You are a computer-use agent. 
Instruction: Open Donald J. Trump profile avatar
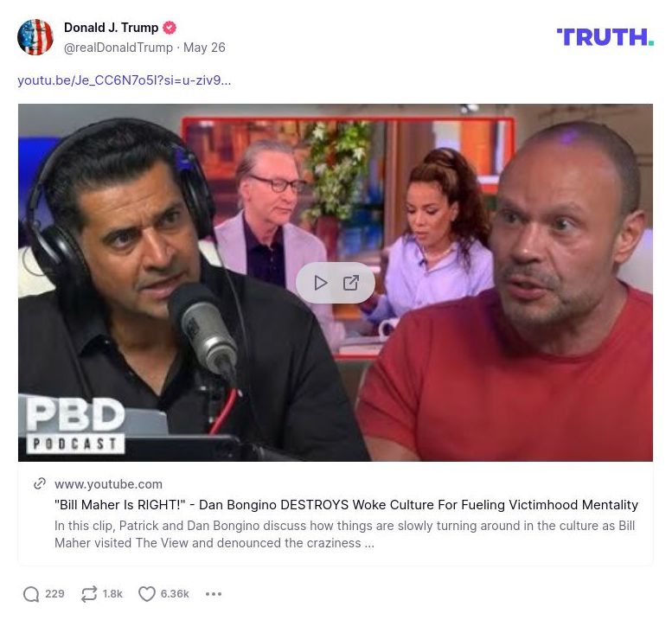point(35,37)
